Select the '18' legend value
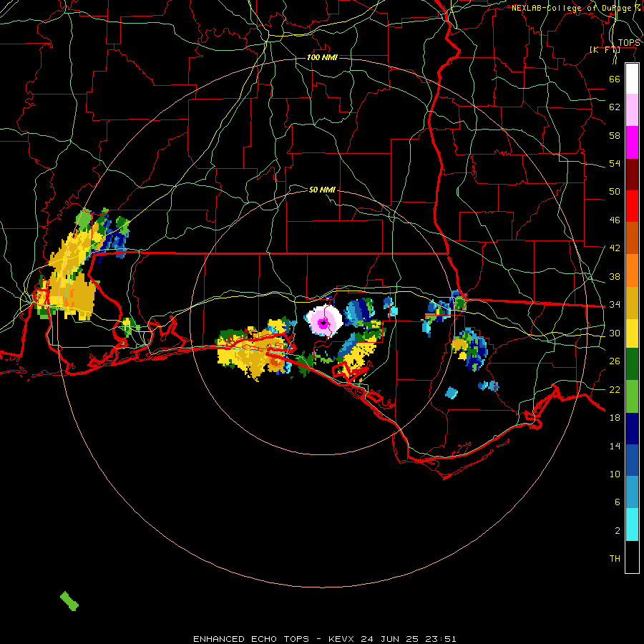 [x=615, y=418]
